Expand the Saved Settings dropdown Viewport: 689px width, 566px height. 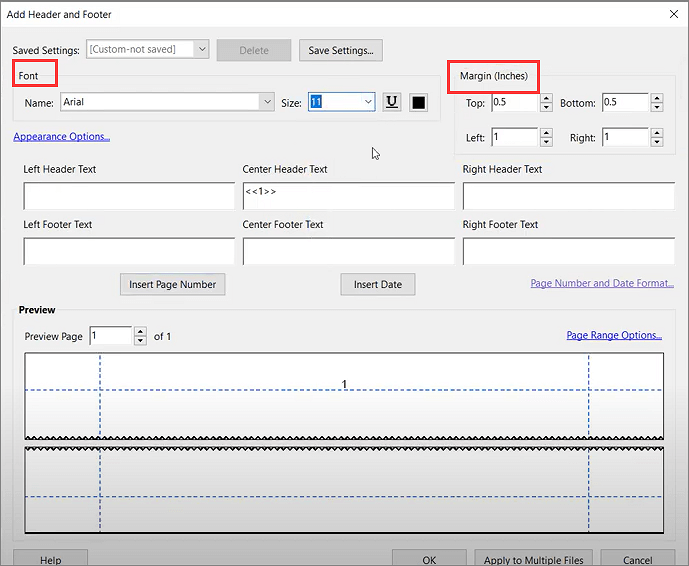(201, 49)
